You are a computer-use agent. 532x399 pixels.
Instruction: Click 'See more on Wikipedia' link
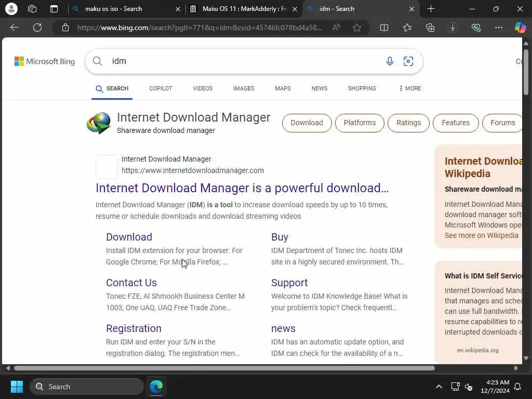(x=482, y=235)
